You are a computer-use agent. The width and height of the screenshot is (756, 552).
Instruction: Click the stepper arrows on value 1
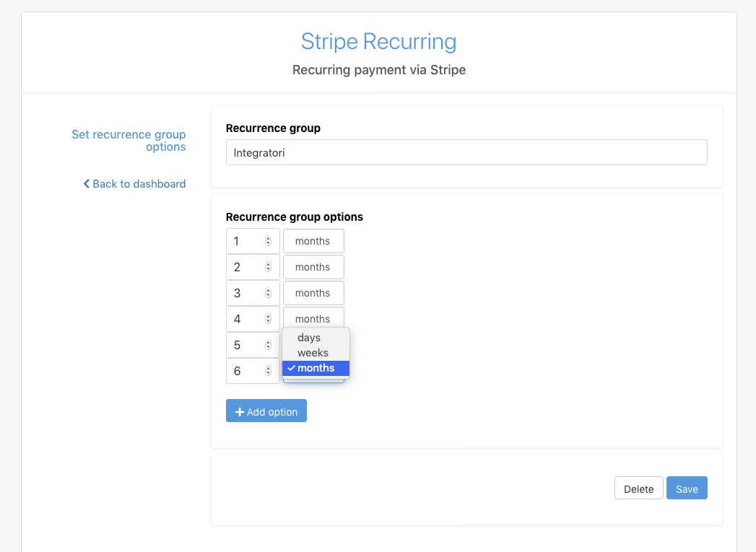268,241
